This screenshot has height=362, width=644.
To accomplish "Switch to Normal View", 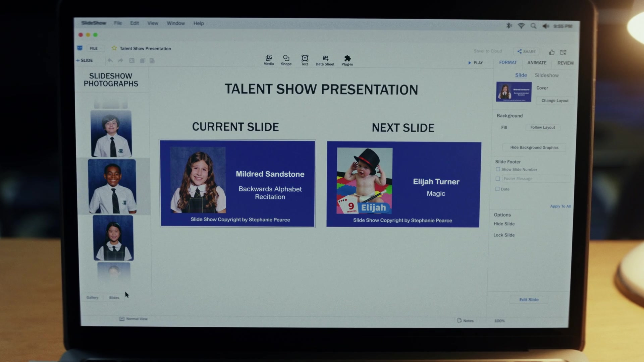I will [133, 319].
